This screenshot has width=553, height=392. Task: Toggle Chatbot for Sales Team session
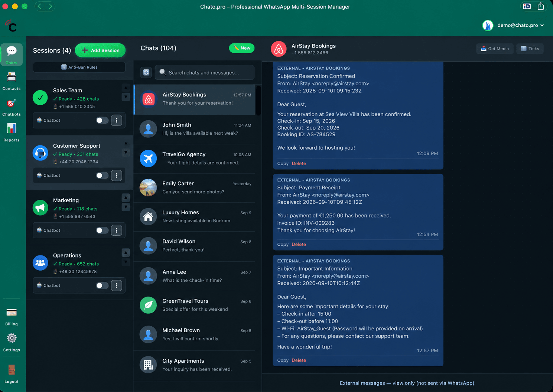[x=102, y=120]
